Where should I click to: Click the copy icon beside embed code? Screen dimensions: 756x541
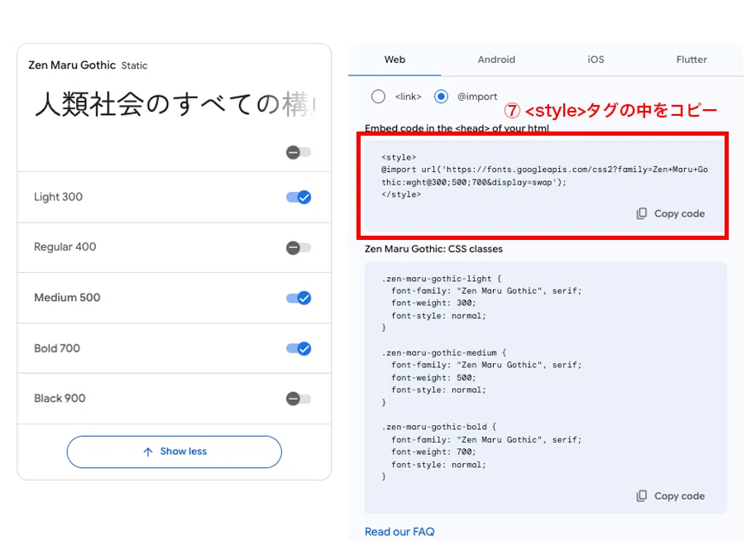click(641, 213)
